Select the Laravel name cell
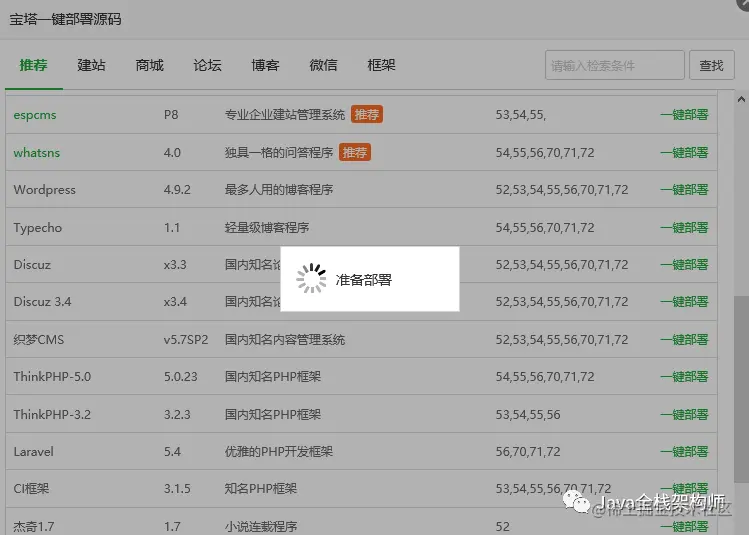Image resolution: width=749 pixels, height=535 pixels. pyautogui.click(x=33, y=451)
